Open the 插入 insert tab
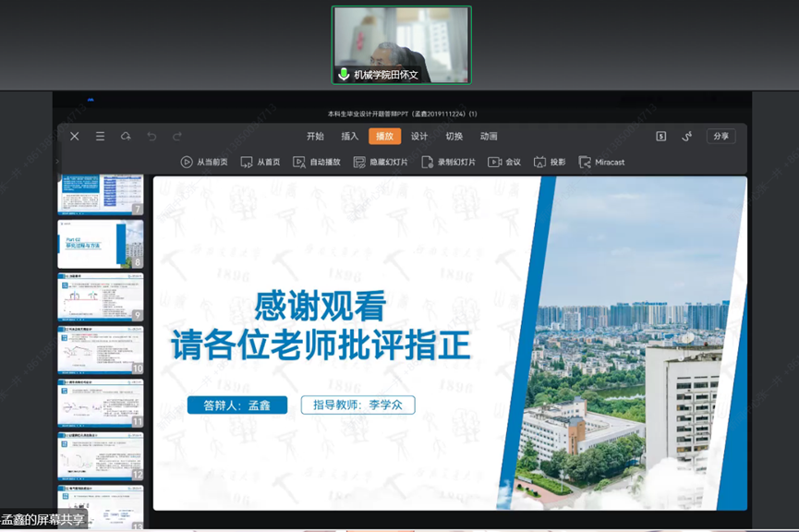The width and height of the screenshot is (799, 532). (x=349, y=137)
